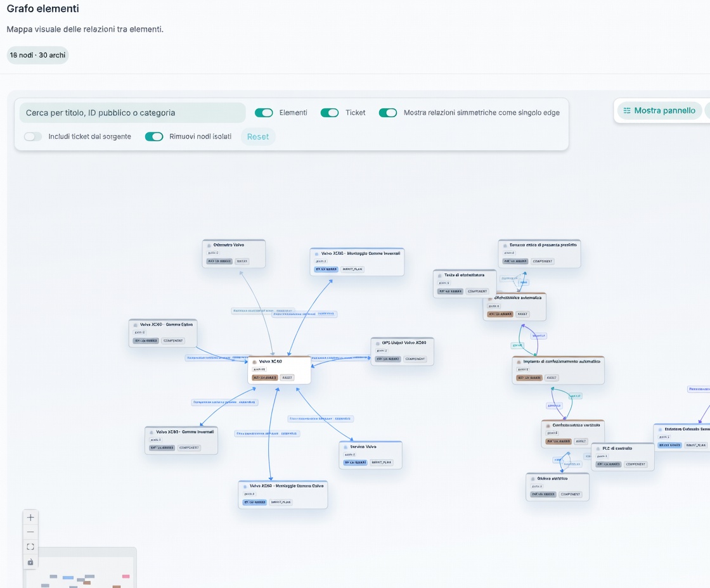Image resolution: width=710 pixels, height=588 pixels.
Task: Select the PLC di controllo node title
Action: tap(617, 449)
